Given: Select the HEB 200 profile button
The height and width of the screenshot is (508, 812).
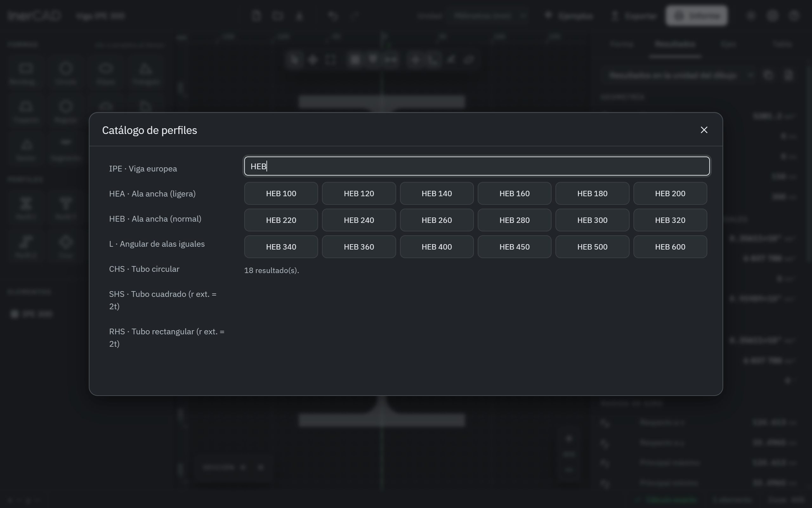Looking at the screenshot, I should [x=671, y=194].
